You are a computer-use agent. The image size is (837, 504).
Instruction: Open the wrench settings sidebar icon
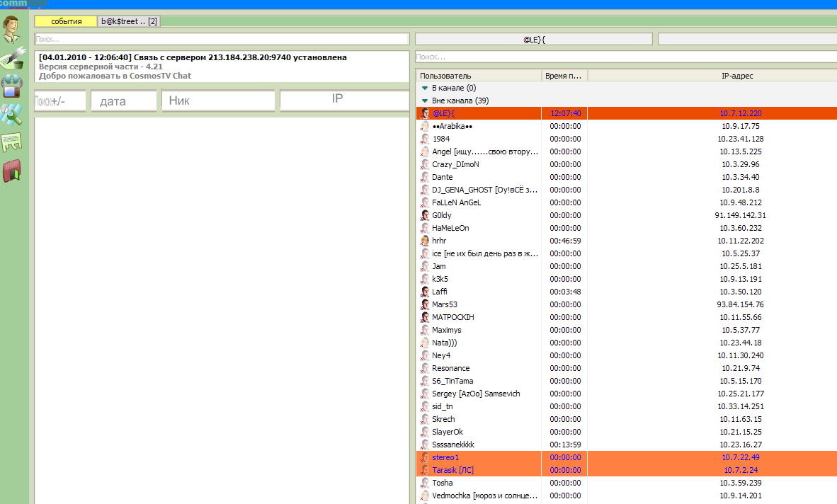pos(11,113)
